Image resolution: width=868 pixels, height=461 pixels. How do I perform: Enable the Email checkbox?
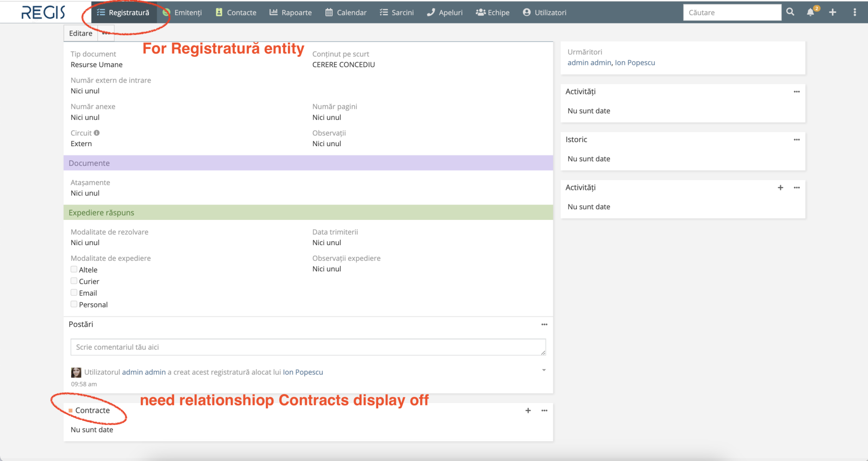click(74, 293)
